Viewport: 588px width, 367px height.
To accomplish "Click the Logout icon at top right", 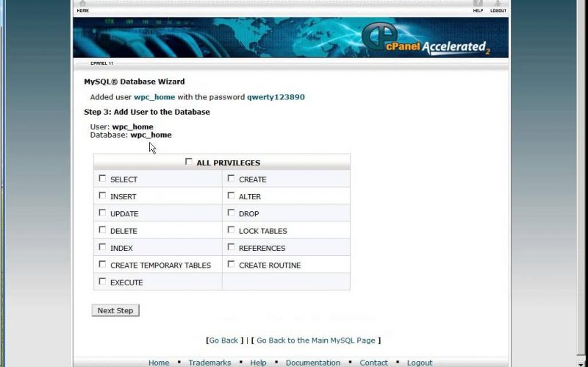I will 498,7.
